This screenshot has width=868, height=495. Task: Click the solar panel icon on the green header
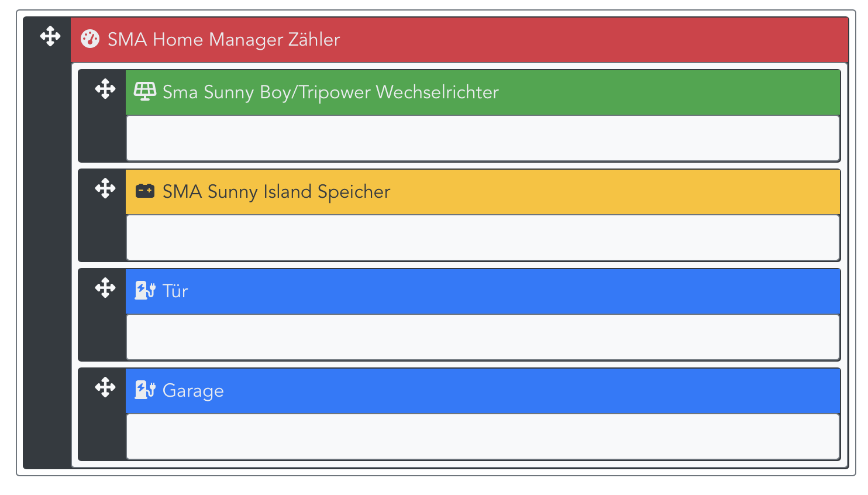coord(145,92)
